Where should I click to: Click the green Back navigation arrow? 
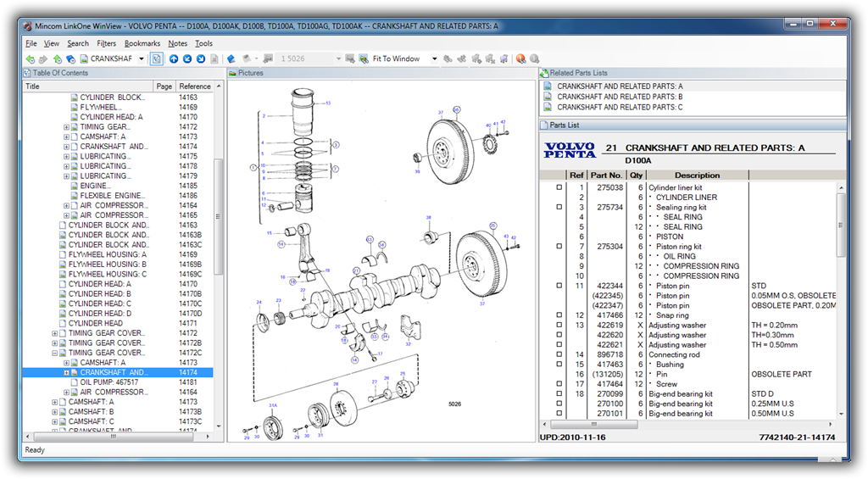click(x=30, y=58)
